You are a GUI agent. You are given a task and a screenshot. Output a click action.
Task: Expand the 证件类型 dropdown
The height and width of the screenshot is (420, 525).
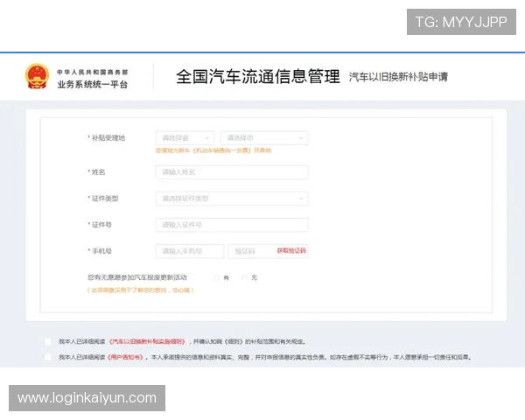click(x=232, y=199)
